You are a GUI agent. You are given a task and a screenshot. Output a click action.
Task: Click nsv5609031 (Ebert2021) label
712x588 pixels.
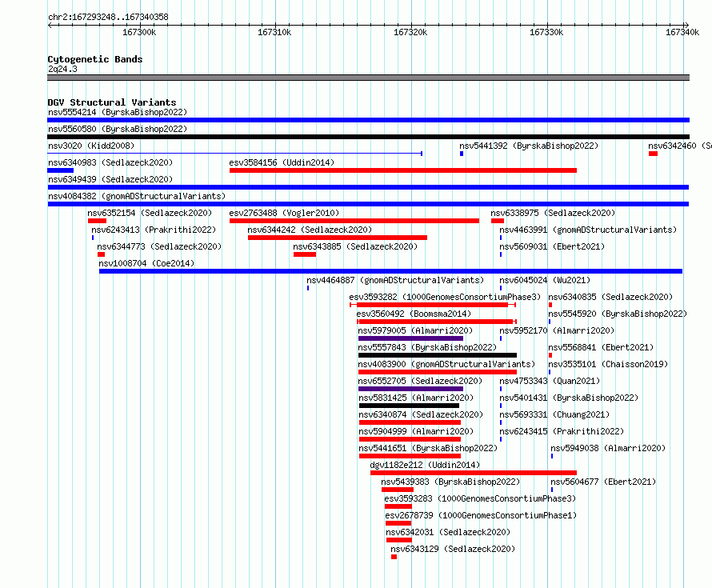(552, 246)
